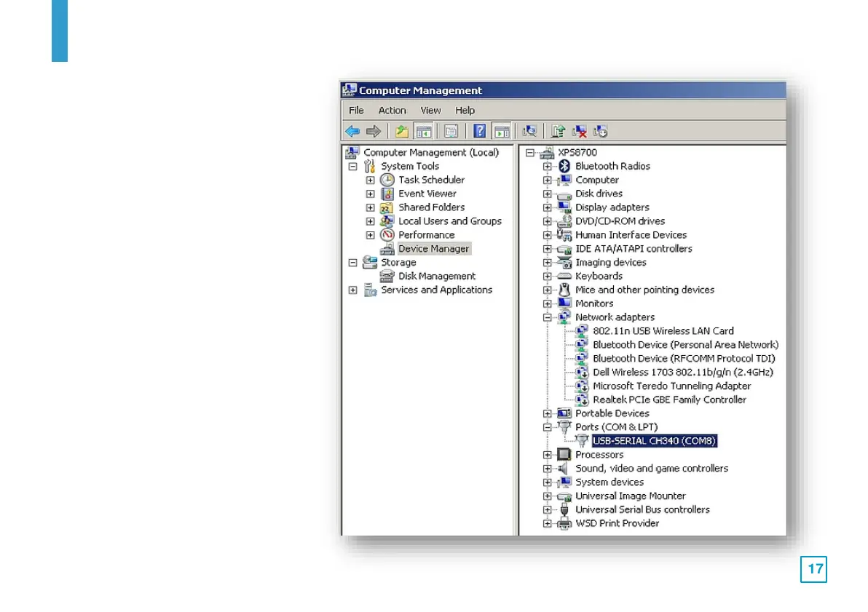Click the Disable device down-arrow icon
The width and height of the screenshot is (868, 612).
click(601, 132)
